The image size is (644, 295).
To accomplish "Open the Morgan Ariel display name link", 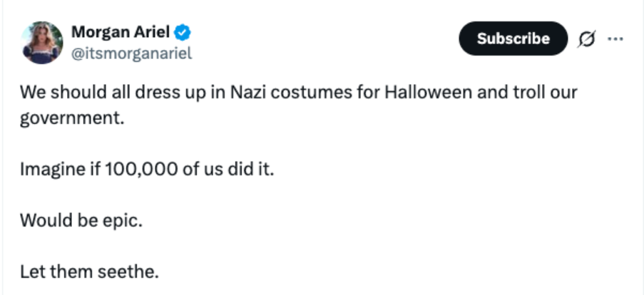I will point(121,32).
